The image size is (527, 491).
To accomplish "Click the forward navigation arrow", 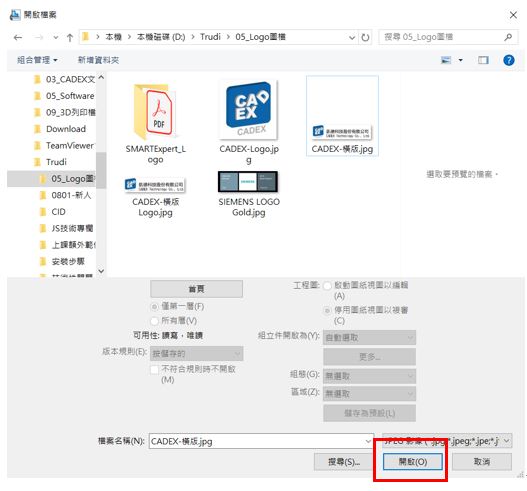I will pyautogui.click(x=39, y=37).
